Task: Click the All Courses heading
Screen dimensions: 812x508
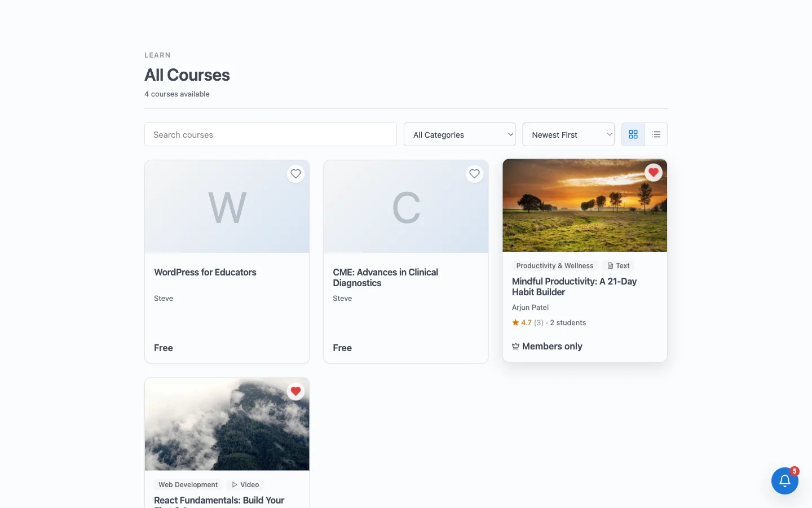Action: pyautogui.click(x=187, y=75)
